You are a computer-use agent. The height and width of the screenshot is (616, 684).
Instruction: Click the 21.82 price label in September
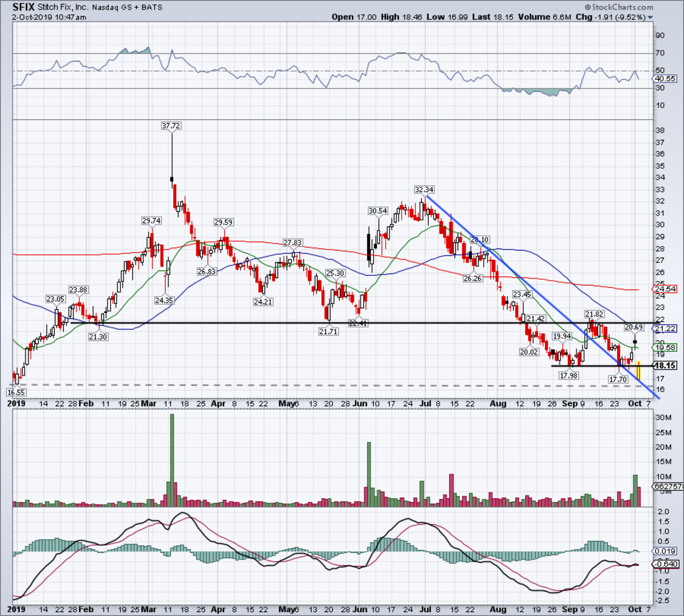595,314
